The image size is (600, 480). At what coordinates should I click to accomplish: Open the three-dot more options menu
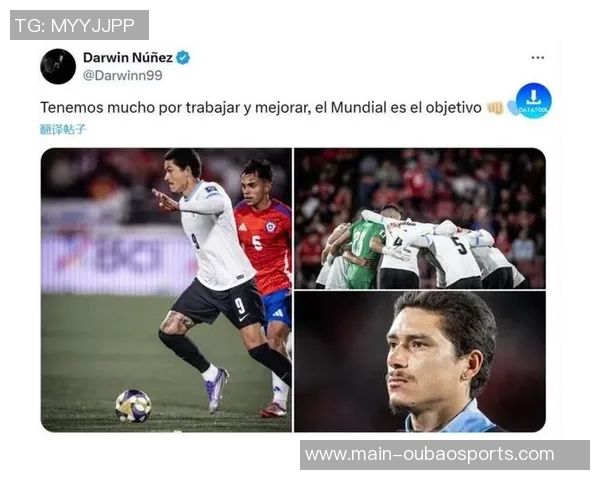tap(538, 58)
